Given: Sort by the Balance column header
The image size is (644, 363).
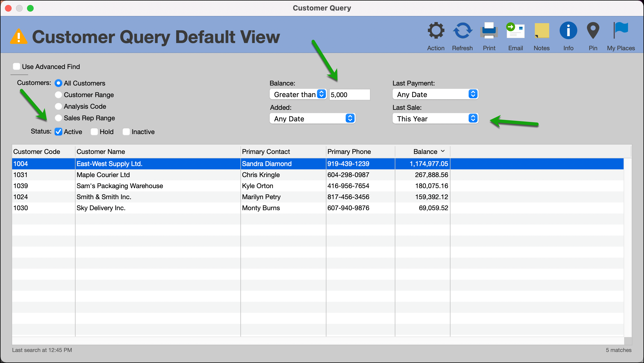Looking at the screenshot, I should pyautogui.click(x=425, y=151).
